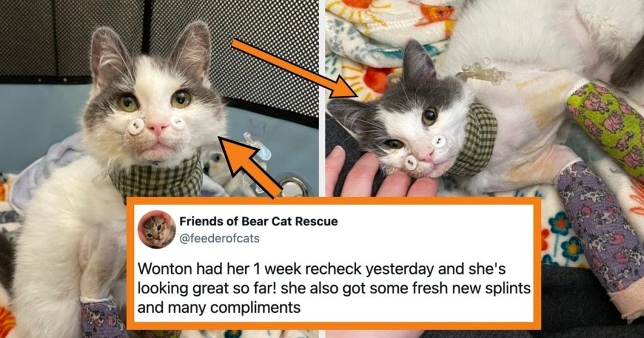Click the white button on the sitting cat's left cheek
The image size is (644, 338).
tap(135, 127)
